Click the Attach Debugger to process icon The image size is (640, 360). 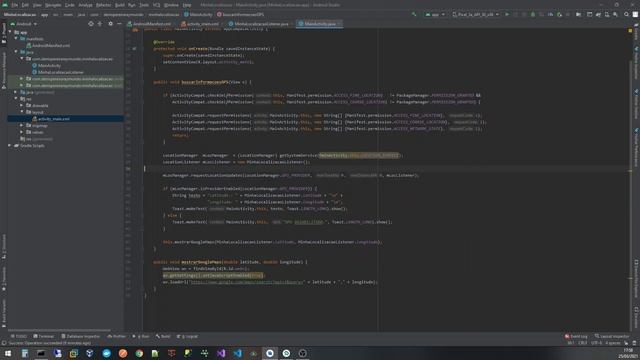[x=559, y=14]
